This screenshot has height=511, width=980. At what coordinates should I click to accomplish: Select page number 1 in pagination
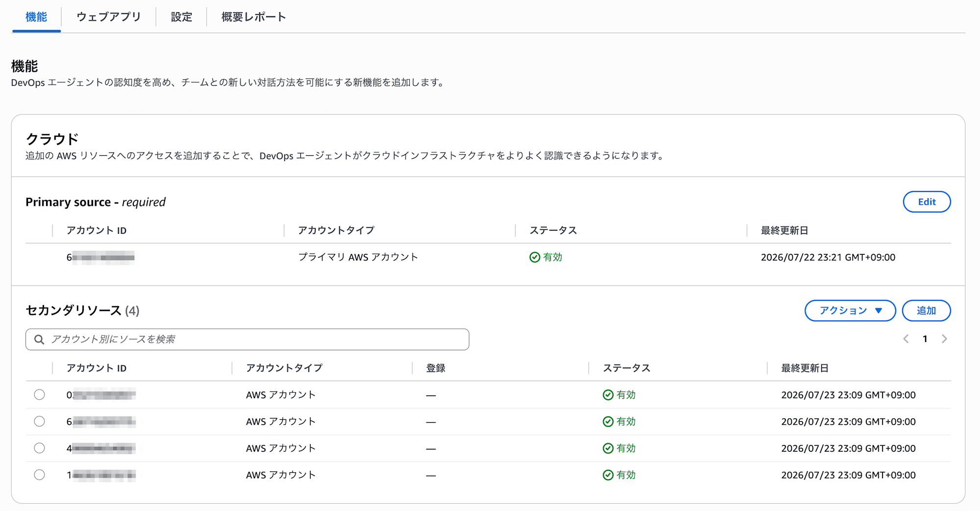tap(925, 339)
